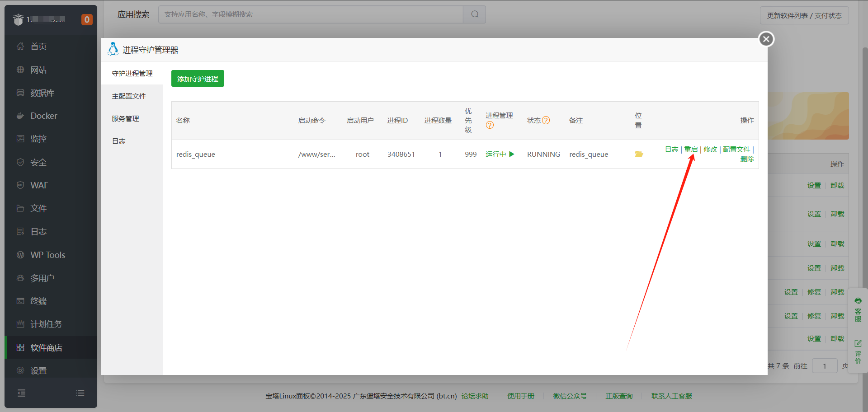Image resolution: width=868 pixels, height=412 pixels.
Task: Delete redis_queue via the 删除 link
Action: pyautogui.click(x=747, y=159)
